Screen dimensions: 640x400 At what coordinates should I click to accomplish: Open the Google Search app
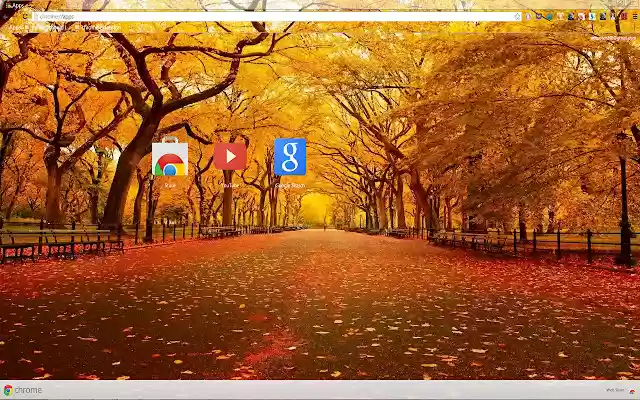(x=290, y=157)
